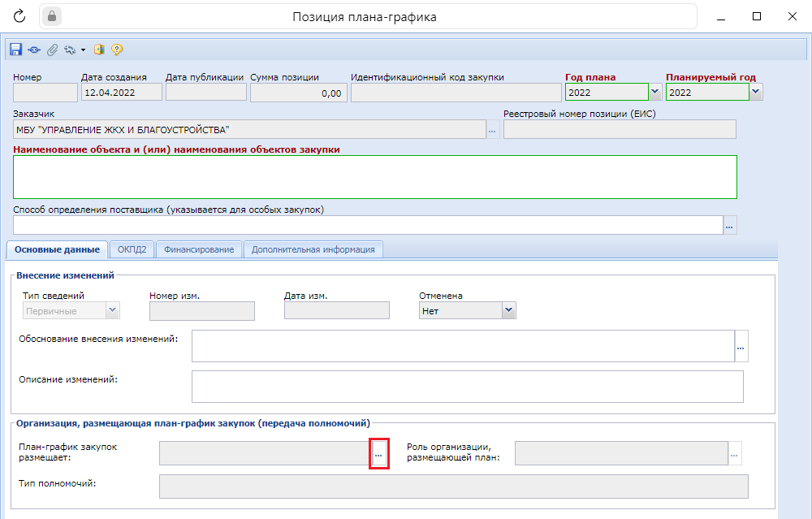The height and width of the screenshot is (519, 812).
Task: Click ellipsis button for План-график закупок размещает
Action: tap(378, 456)
